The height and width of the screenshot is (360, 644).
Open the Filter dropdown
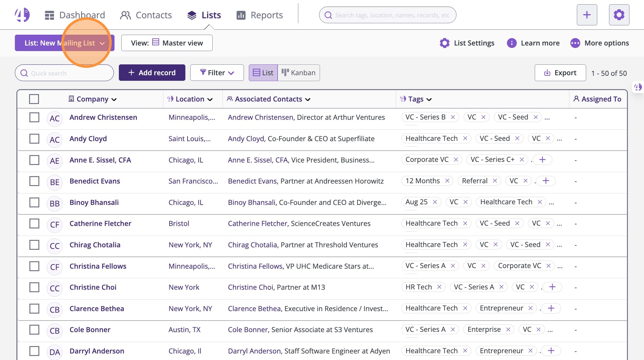(217, 73)
